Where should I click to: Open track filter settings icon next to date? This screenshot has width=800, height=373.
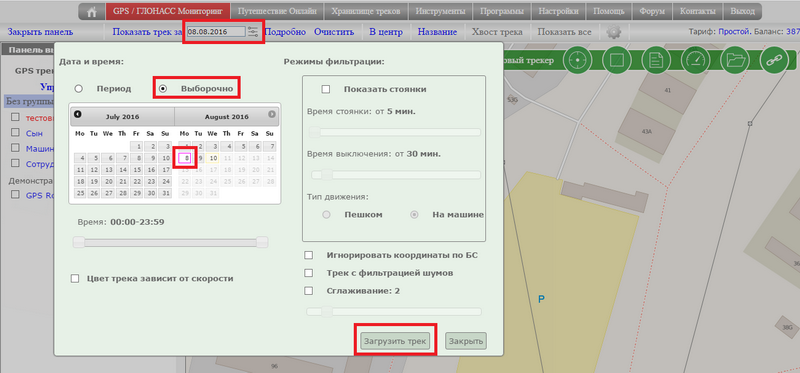253,32
